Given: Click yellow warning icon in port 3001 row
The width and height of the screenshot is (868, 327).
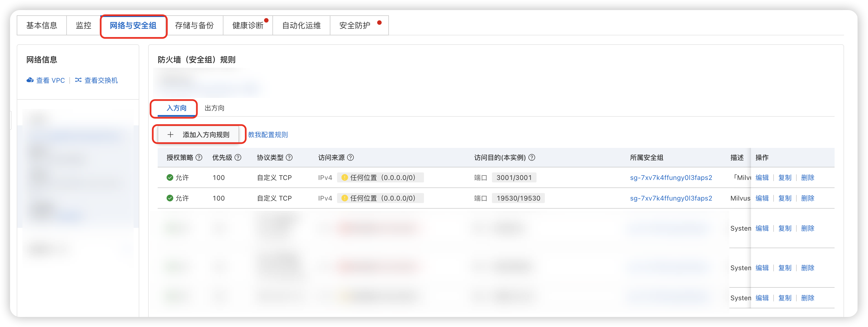Looking at the screenshot, I should coord(344,177).
